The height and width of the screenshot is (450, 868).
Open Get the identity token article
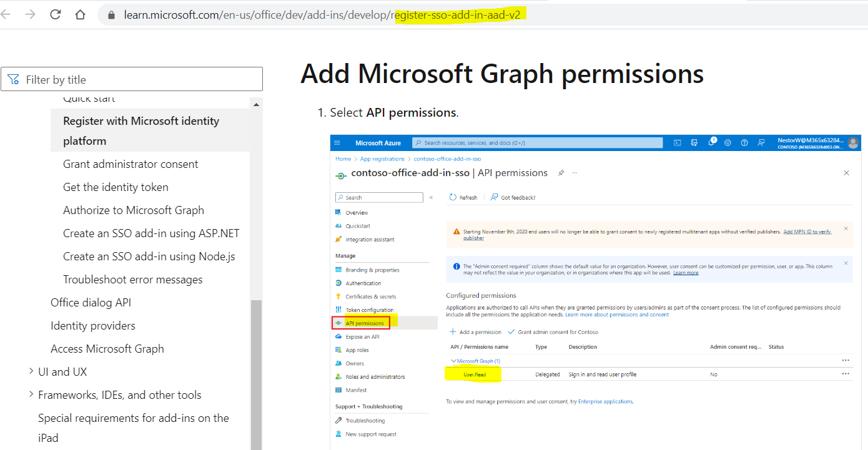pos(116,187)
